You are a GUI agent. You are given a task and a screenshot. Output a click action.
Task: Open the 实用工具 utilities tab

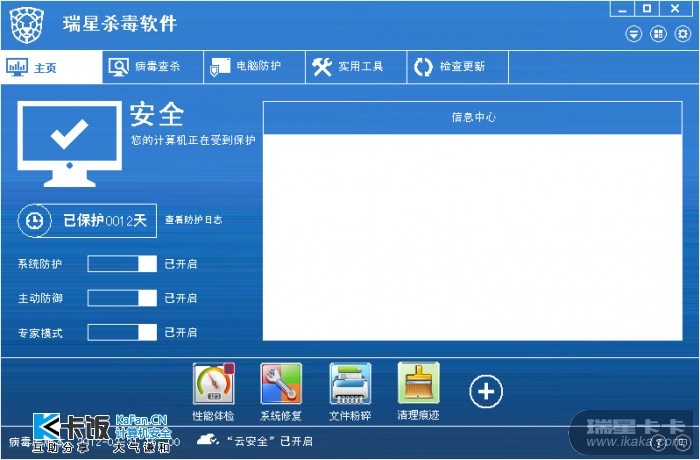(356, 67)
